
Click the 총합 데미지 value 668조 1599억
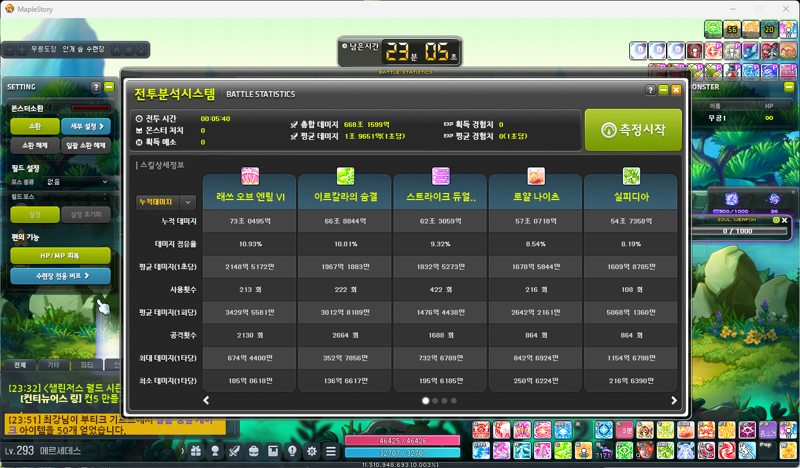coord(366,125)
